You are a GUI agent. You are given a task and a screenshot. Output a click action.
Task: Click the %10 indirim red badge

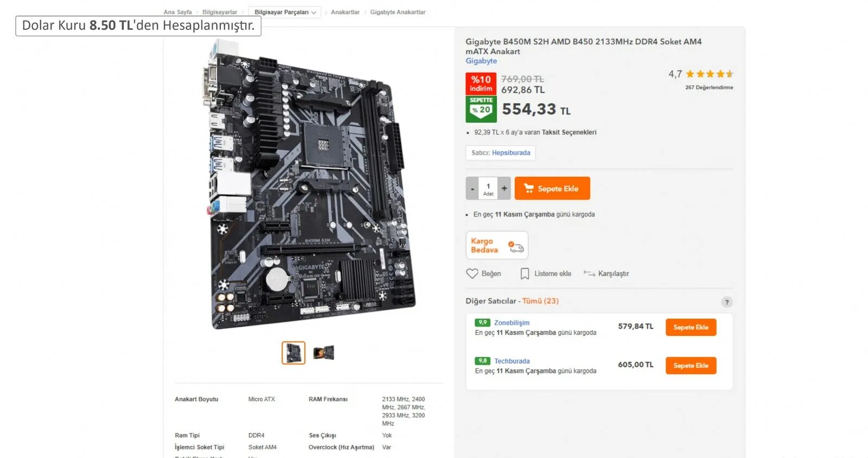click(x=481, y=84)
